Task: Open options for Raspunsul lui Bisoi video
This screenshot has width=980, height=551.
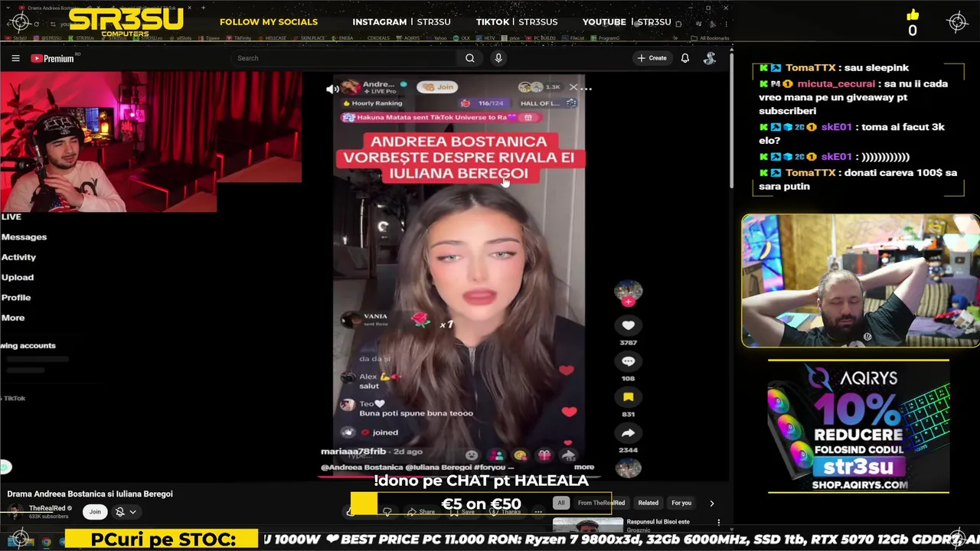Action: pos(718,523)
